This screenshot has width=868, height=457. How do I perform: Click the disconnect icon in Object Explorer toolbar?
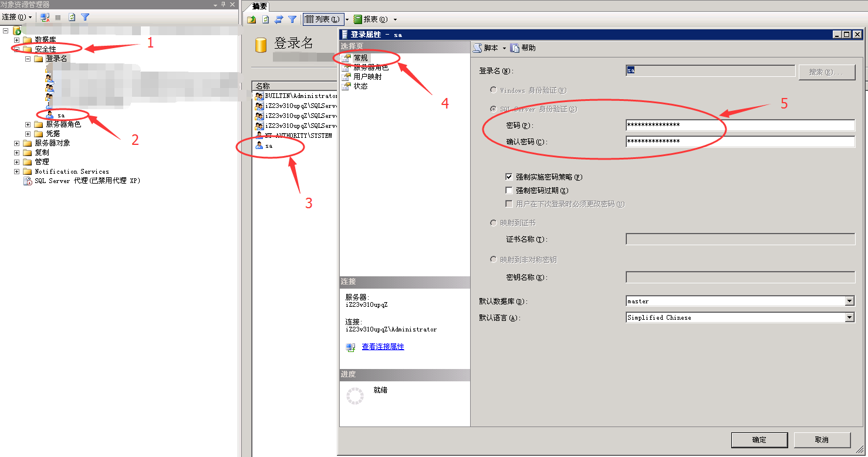click(x=45, y=18)
